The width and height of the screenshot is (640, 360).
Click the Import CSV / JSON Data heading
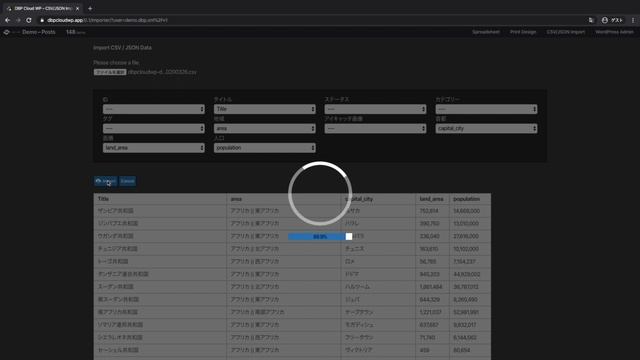(122, 48)
